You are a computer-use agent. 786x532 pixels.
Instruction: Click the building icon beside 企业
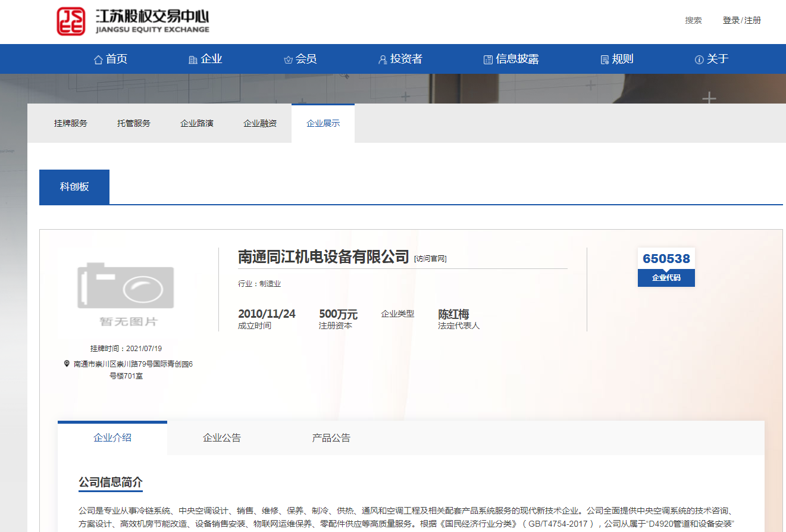[x=193, y=60]
